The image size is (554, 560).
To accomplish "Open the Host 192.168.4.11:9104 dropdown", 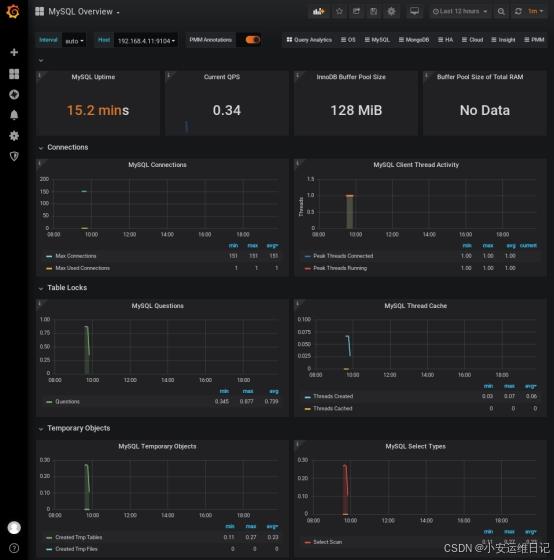I will click(146, 41).
